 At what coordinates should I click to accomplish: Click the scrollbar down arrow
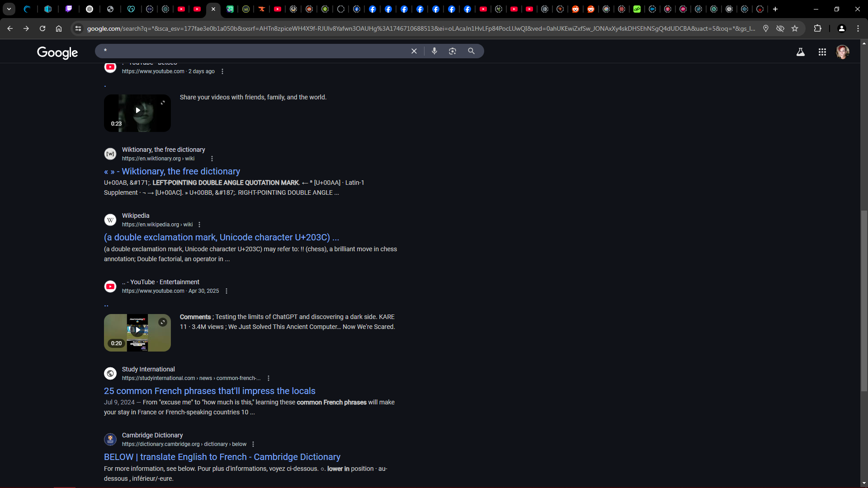[864, 483]
